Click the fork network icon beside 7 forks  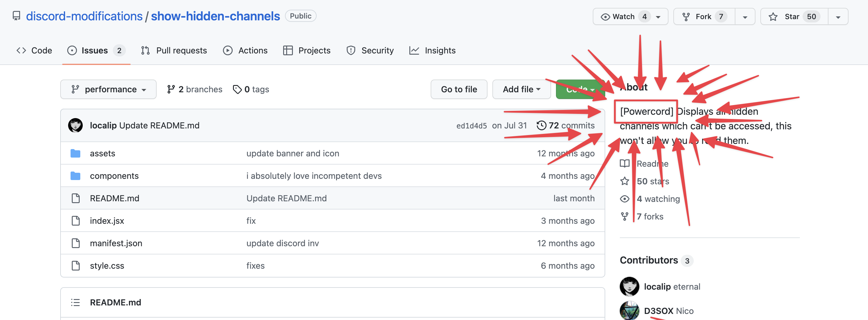pos(625,216)
